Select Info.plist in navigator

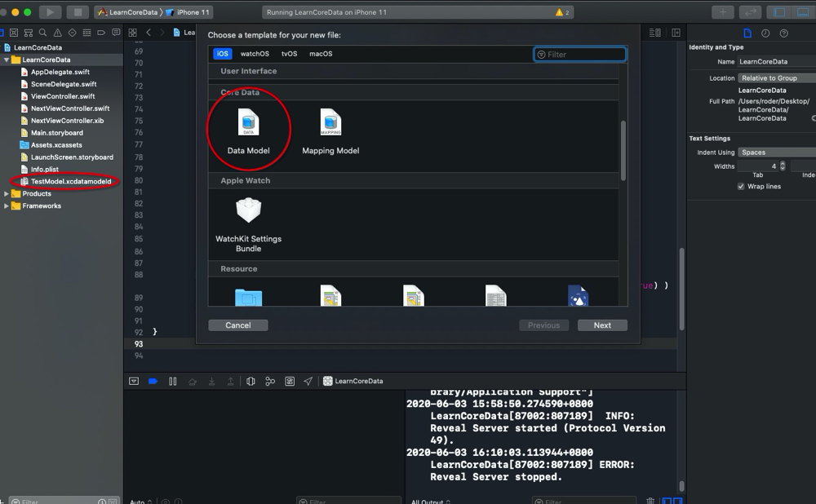pyautogui.click(x=44, y=169)
